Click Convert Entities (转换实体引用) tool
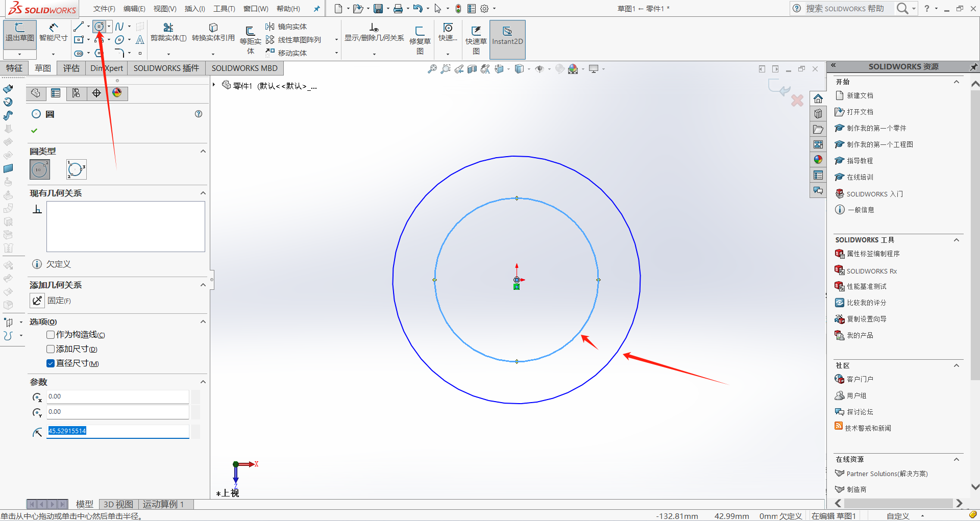Screen dimensions: 980x521 (213, 32)
